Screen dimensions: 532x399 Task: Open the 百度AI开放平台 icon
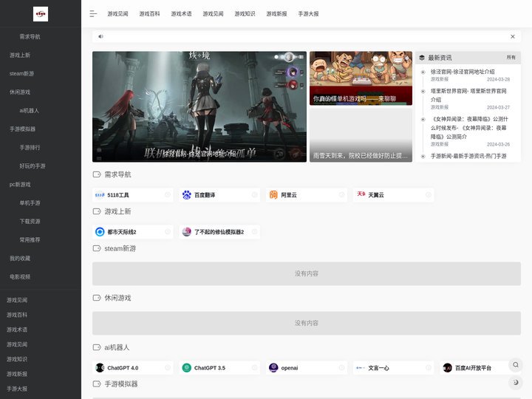pyautogui.click(x=448, y=367)
